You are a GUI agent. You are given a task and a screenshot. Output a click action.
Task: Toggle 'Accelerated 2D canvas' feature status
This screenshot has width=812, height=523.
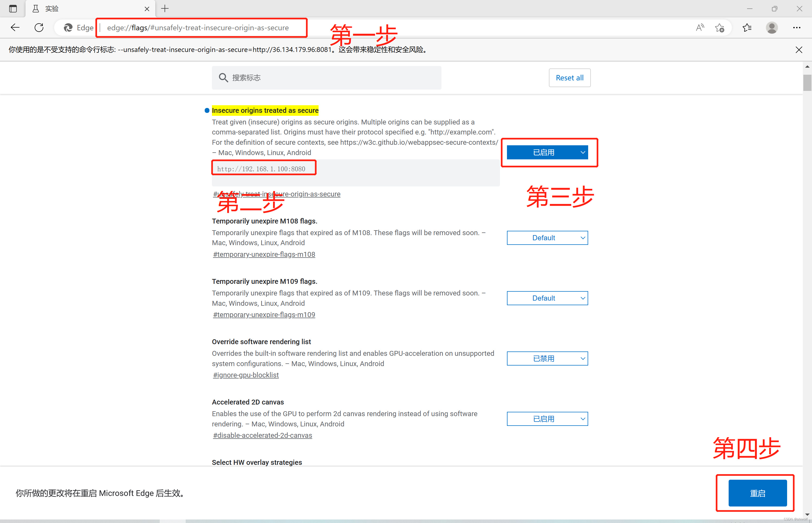click(548, 419)
